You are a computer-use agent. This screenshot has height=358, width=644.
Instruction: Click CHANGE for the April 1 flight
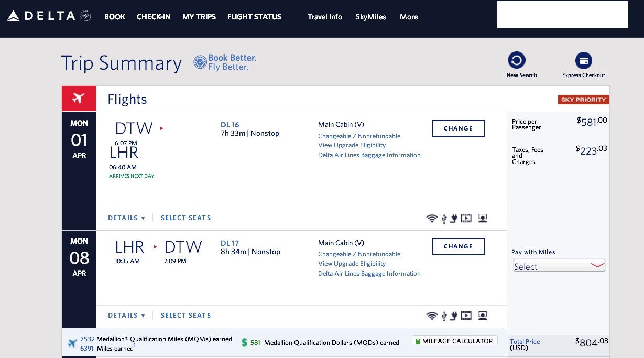pos(458,128)
